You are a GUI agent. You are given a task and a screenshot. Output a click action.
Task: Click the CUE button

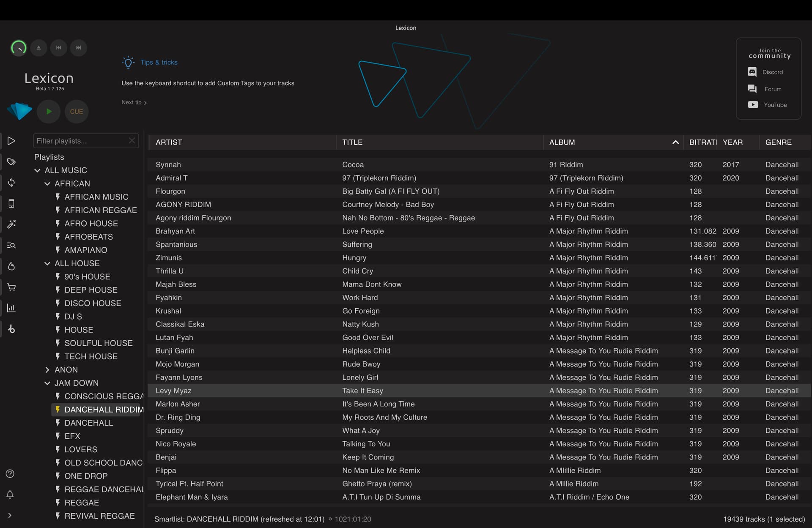pos(77,112)
